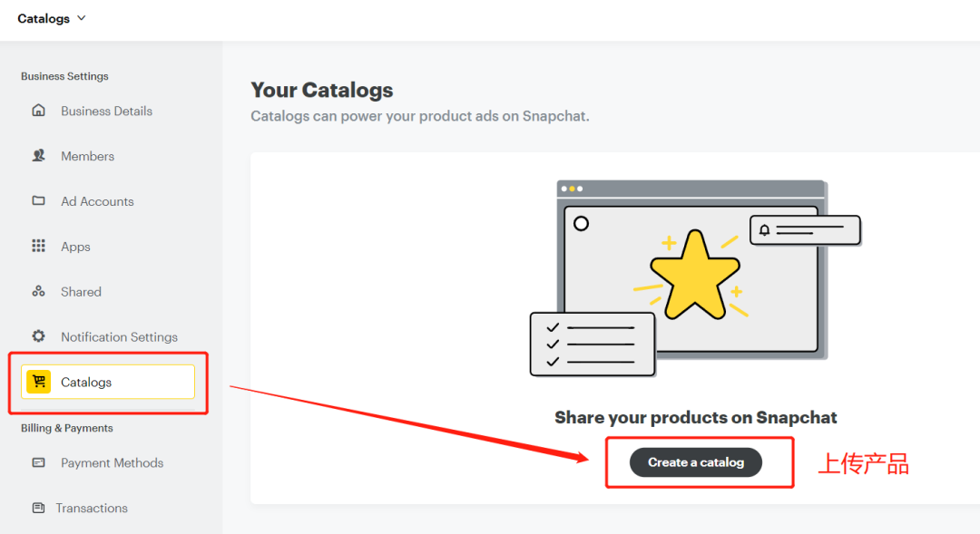980x534 pixels.
Task: Click the Shared sidebar entry label
Action: pos(81,292)
